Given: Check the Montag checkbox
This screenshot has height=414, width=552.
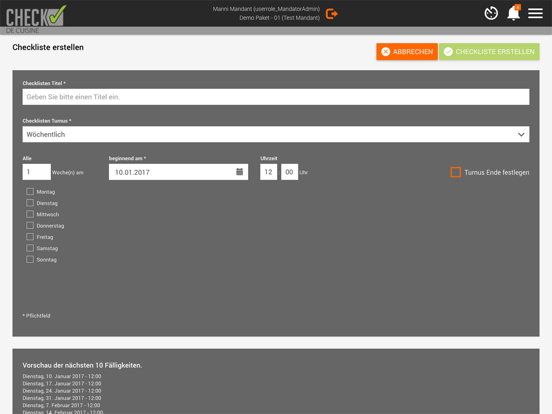Looking at the screenshot, I should point(30,192).
